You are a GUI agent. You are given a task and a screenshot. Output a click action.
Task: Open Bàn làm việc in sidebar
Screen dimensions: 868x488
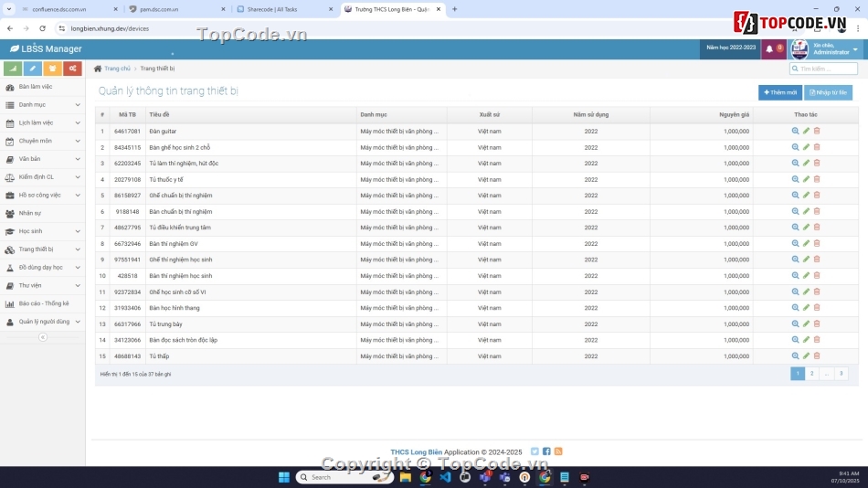click(x=36, y=87)
